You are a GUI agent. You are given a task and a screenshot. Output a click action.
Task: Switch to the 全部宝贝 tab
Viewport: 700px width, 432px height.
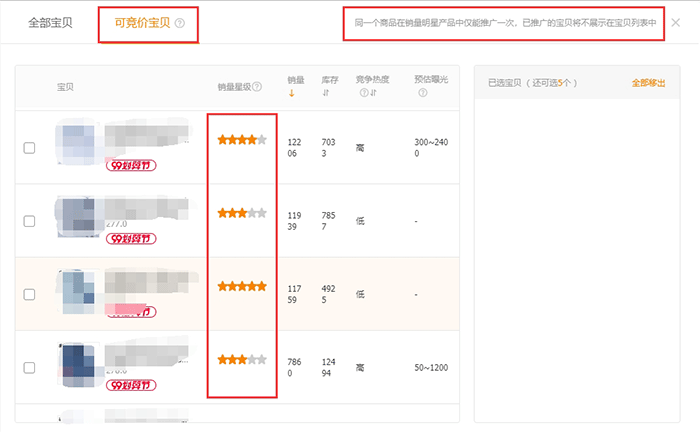(x=50, y=22)
